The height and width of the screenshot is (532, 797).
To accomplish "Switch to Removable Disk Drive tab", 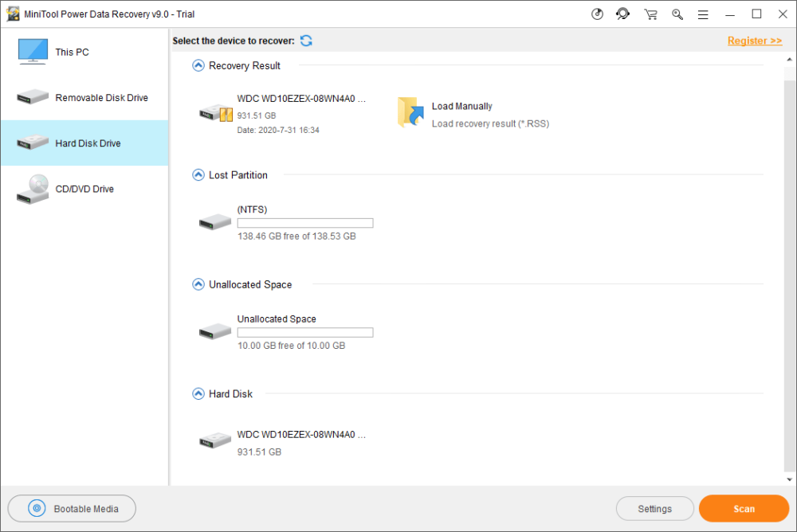I will click(84, 97).
